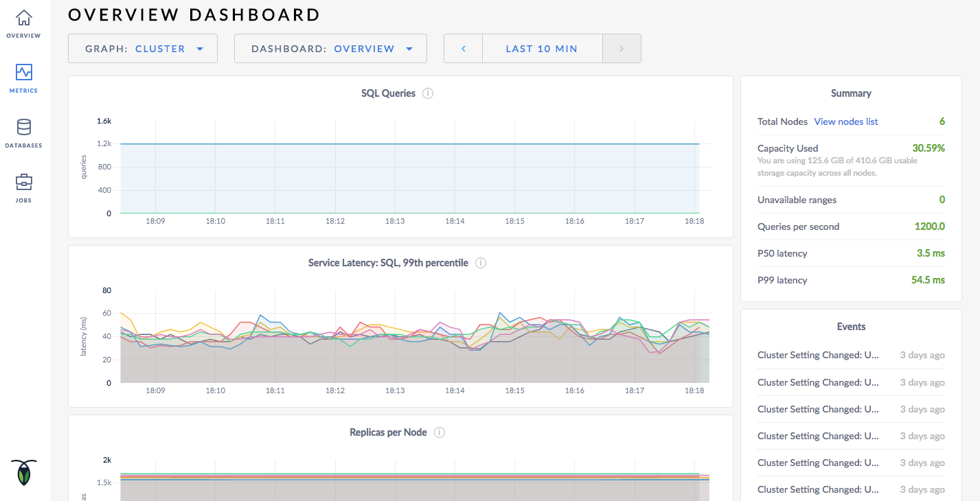Viewport: 980px width, 501px height.
Task: Open the Overview page via sidebar icon
Action: click(23, 19)
